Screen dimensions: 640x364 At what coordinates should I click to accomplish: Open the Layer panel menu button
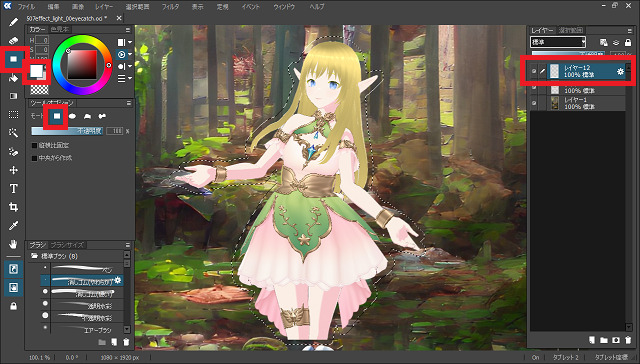coord(629,31)
